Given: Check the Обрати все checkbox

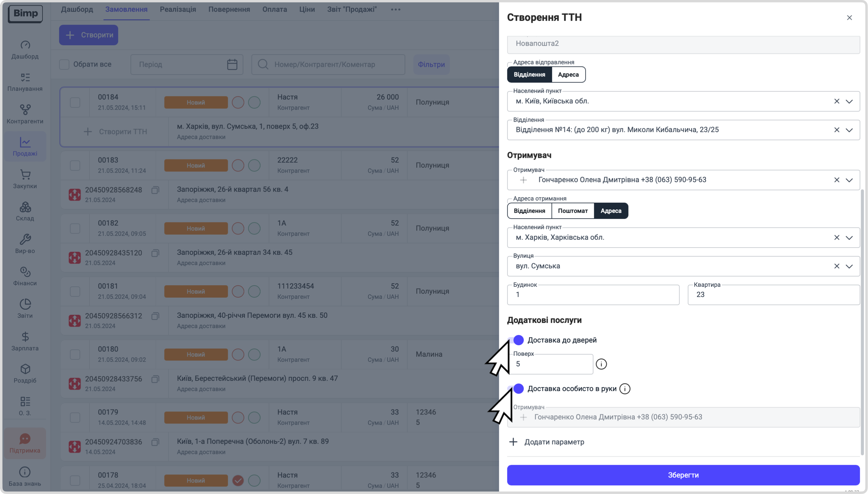Looking at the screenshot, I should pyautogui.click(x=64, y=64).
